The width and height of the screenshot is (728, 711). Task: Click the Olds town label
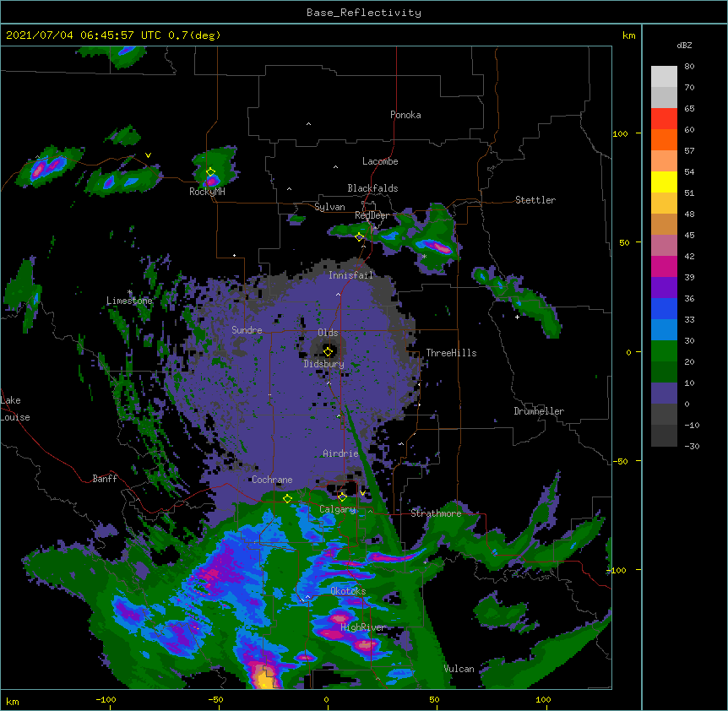coord(328,333)
